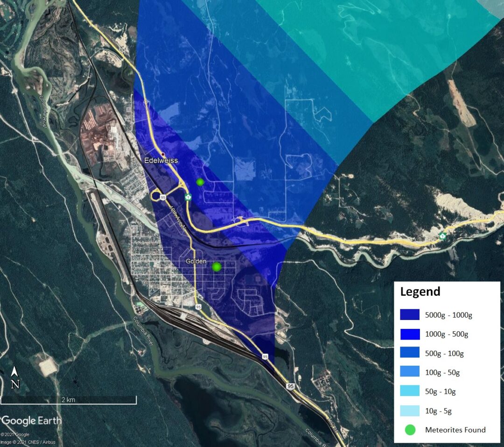Select the 10g - 5g legend swatch
Viewport: 504px width, 447px height.
click(409, 411)
